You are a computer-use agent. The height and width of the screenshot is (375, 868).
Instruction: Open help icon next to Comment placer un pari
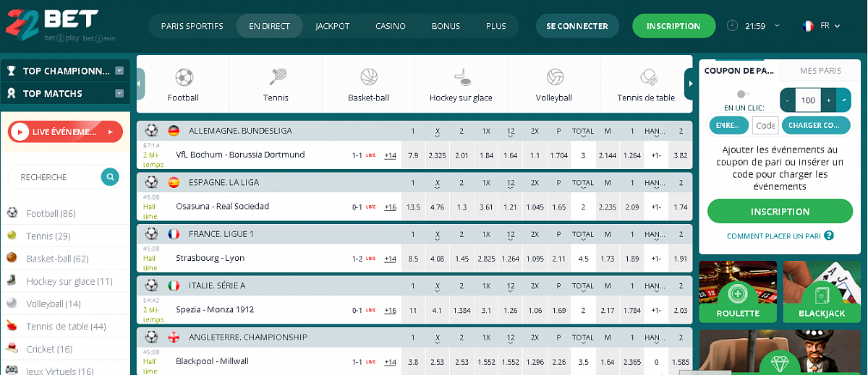coord(829,236)
